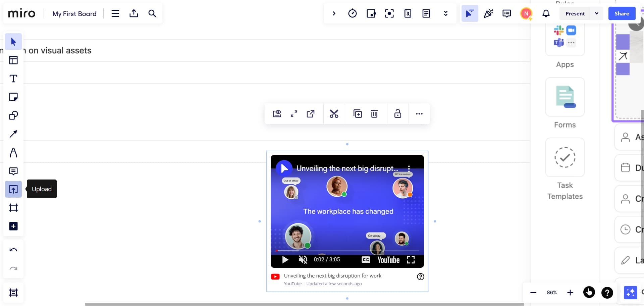Viewport: 644px width, 306px height.
Task: Select the Pen tool
Action: [x=13, y=152]
